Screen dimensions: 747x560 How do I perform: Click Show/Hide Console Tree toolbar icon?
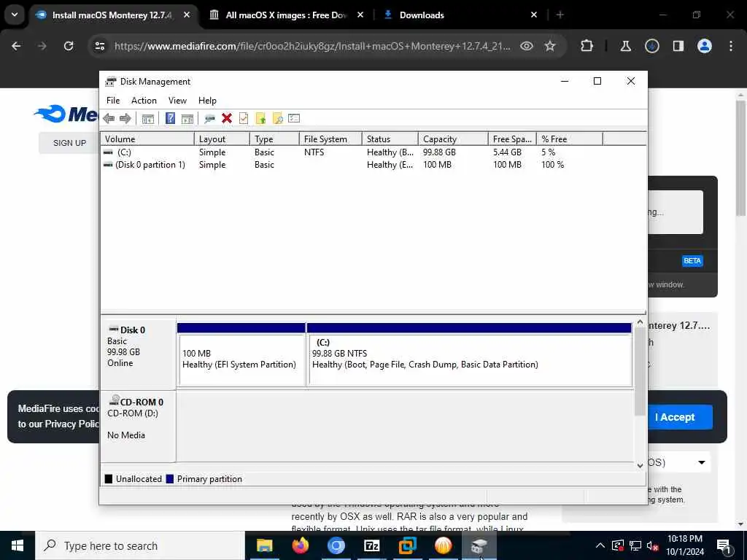coord(147,119)
